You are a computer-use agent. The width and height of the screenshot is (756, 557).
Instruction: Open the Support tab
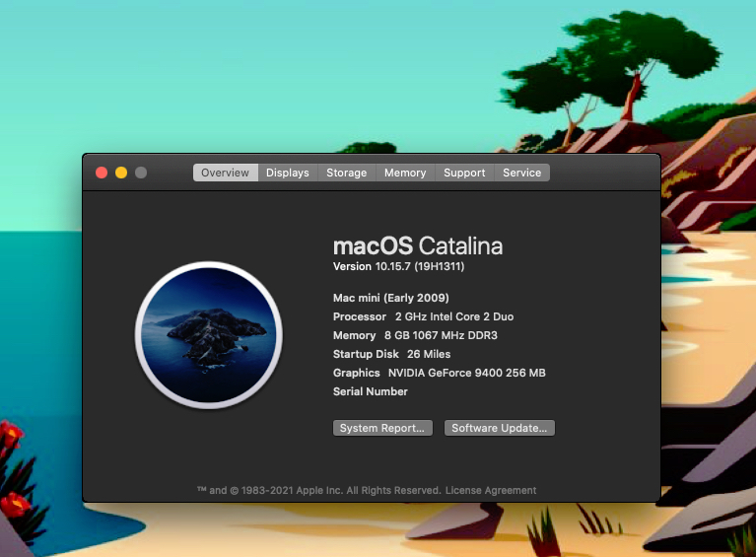[464, 173]
